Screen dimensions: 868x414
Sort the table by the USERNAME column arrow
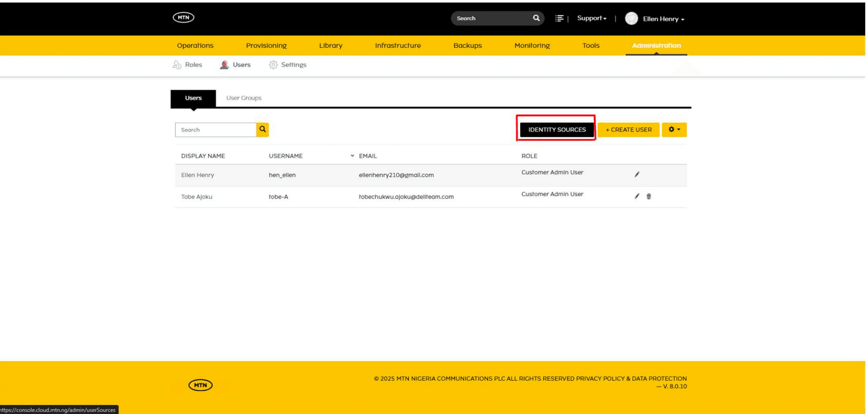coord(353,156)
